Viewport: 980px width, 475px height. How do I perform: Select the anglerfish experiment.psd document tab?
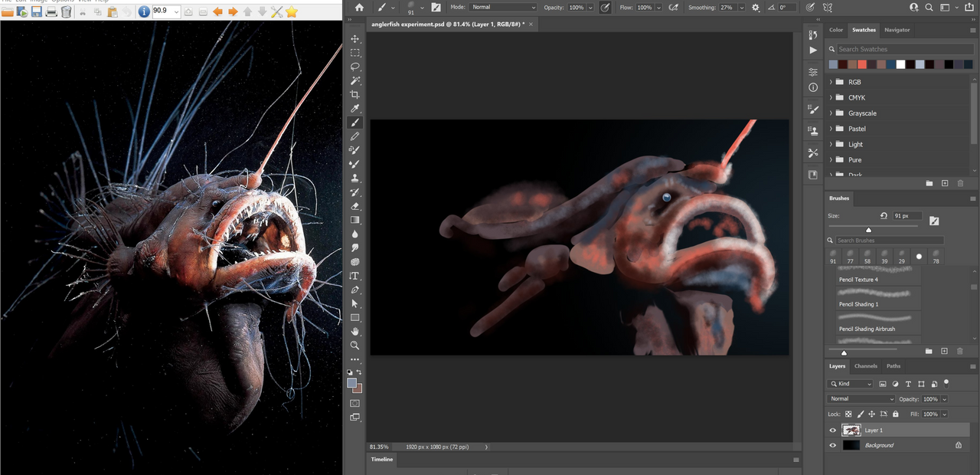point(452,25)
